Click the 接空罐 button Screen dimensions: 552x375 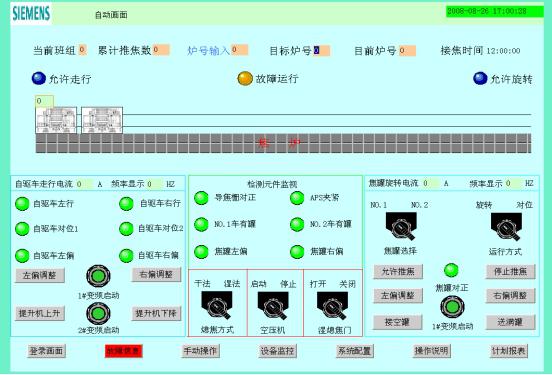point(398,322)
